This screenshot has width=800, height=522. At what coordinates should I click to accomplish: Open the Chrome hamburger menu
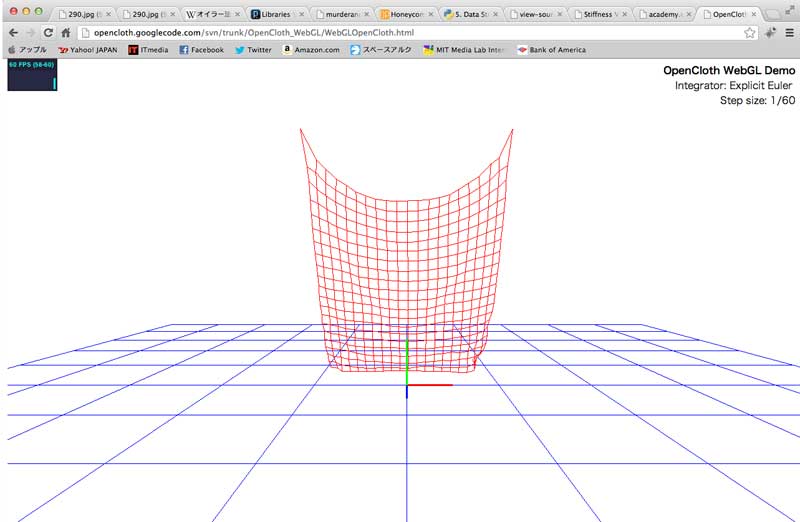pos(789,32)
